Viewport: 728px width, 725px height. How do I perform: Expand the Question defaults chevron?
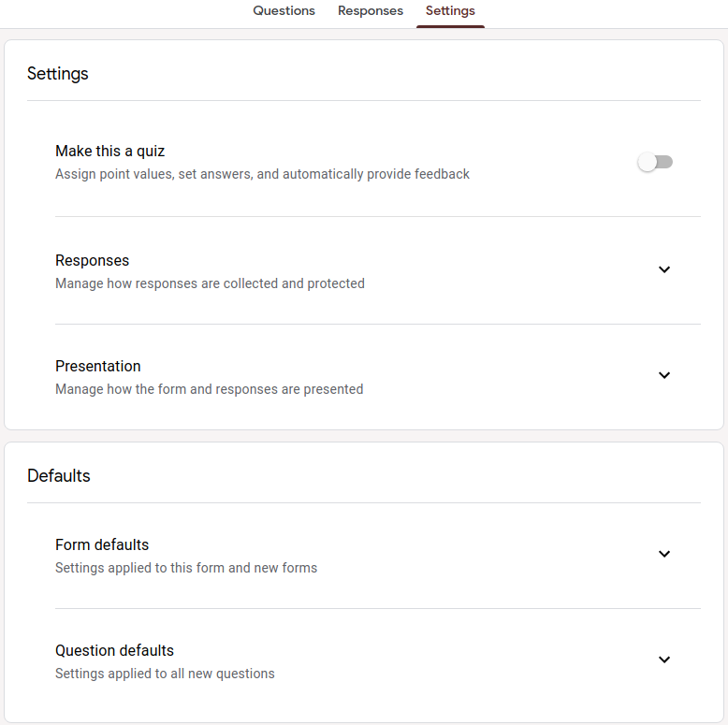click(x=664, y=660)
